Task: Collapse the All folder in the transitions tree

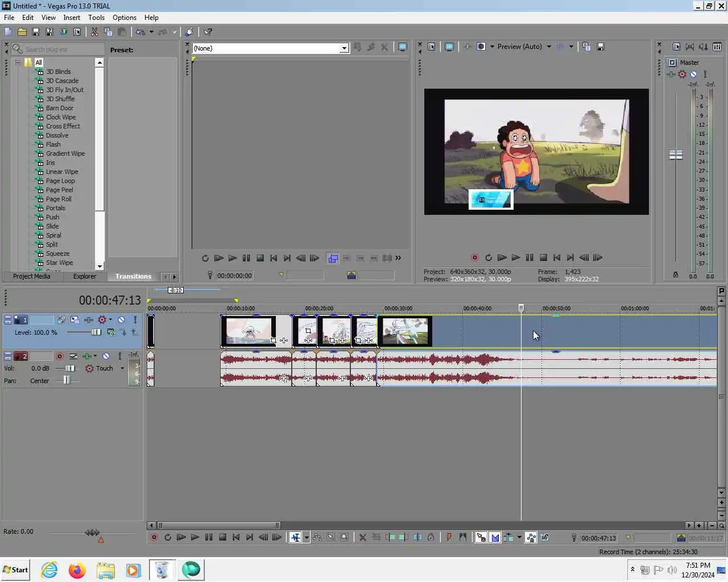Action: point(18,63)
